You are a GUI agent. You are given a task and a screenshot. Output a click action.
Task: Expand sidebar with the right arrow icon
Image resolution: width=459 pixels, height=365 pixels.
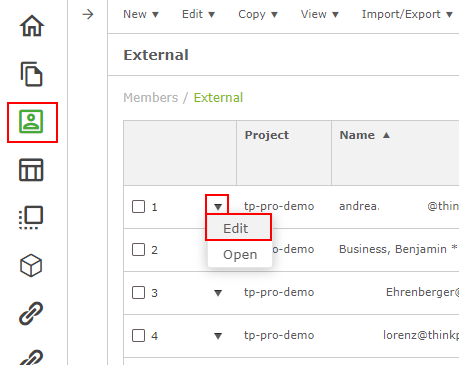88,14
